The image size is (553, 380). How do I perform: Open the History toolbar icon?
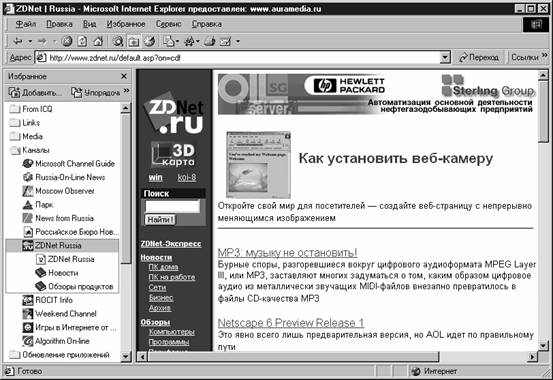point(150,41)
